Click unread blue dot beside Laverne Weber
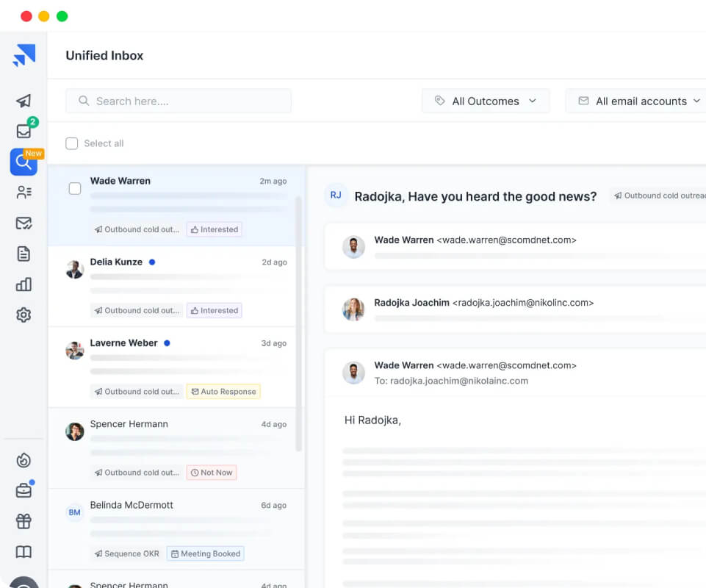 click(x=167, y=343)
